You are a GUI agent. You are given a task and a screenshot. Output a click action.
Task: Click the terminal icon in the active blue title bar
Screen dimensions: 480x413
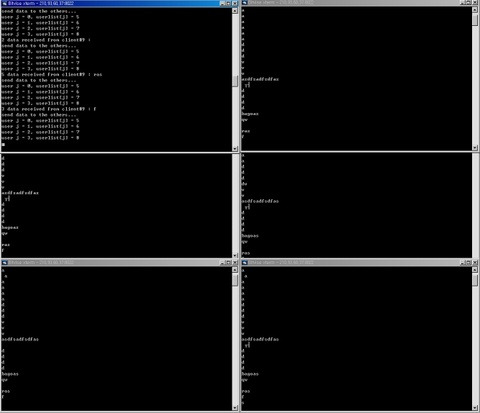point(4,3)
